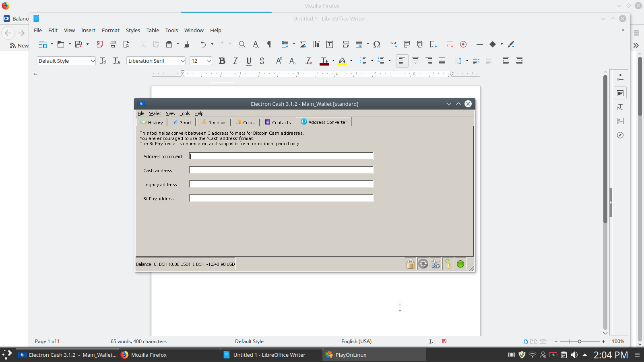Insert a comment in the document
The width and height of the screenshot is (644, 362).
(450, 44)
